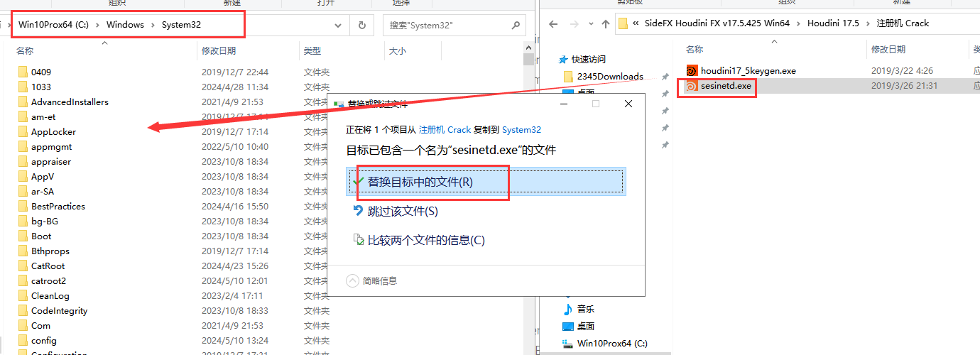Select the Win10Prox64 (C:) drive in sidebar

pyautogui.click(x=605, y=343)
